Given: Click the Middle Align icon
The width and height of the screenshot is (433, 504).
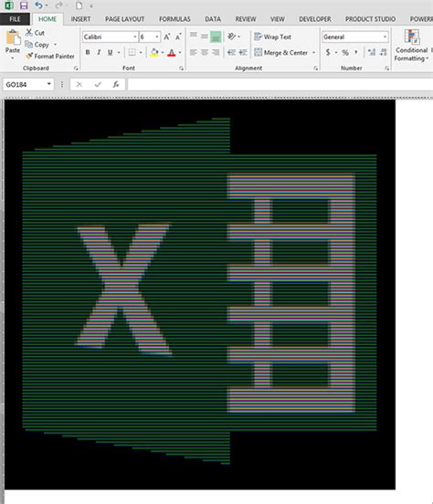Looking at the screenshot, I should [205, 36].
